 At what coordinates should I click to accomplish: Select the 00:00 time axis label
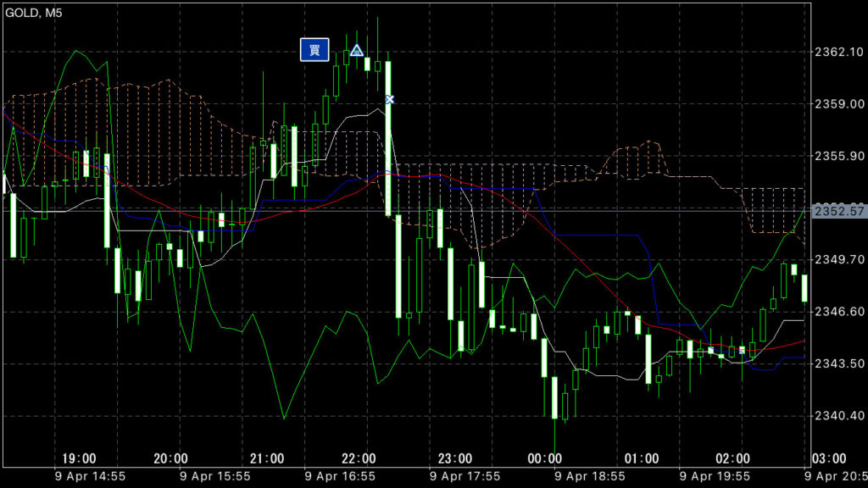(544, 458)
